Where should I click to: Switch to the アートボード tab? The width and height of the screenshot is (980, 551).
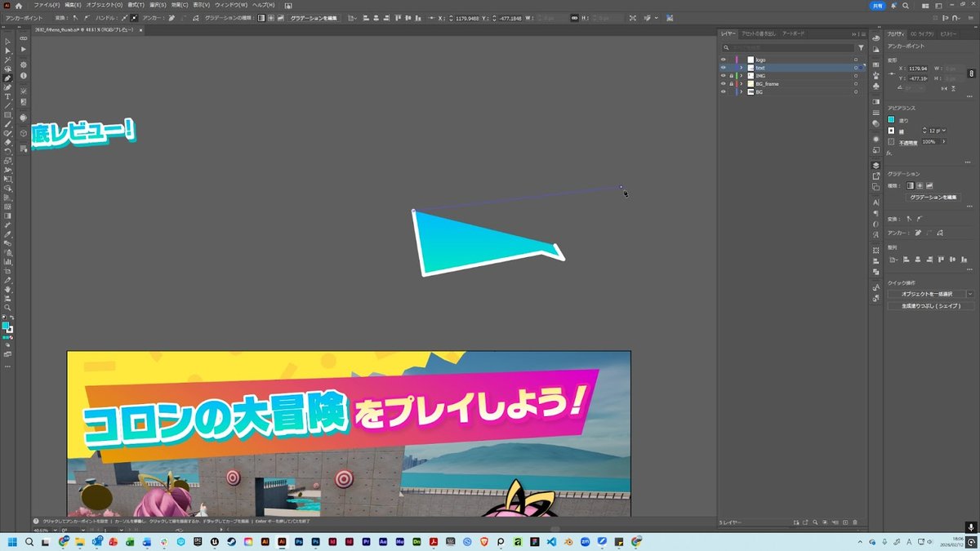[x=793, y=33]
